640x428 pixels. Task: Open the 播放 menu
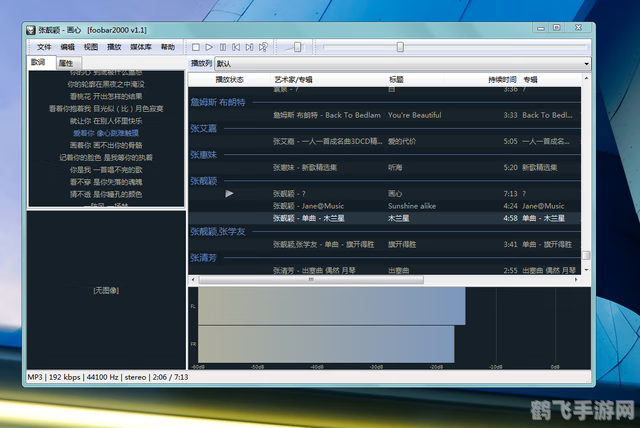(114, 47)
